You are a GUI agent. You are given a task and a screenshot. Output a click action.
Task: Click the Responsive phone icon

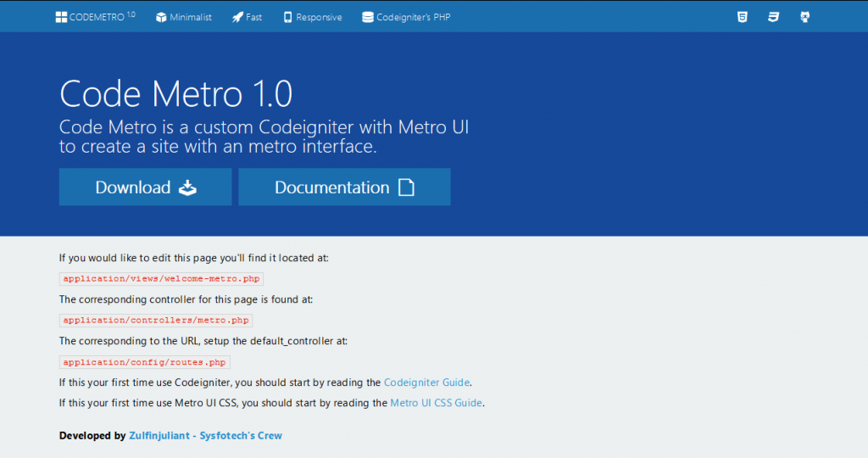[x=288, y=17]
